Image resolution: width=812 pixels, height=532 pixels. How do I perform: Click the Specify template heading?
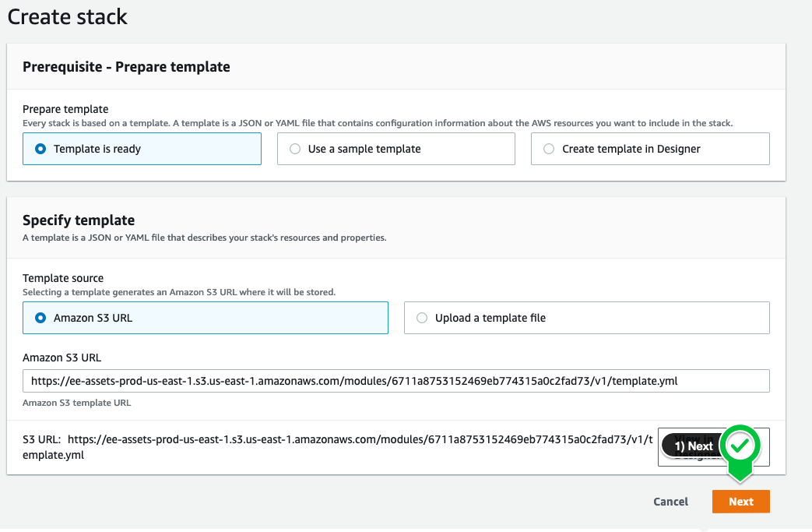[79, 220]
